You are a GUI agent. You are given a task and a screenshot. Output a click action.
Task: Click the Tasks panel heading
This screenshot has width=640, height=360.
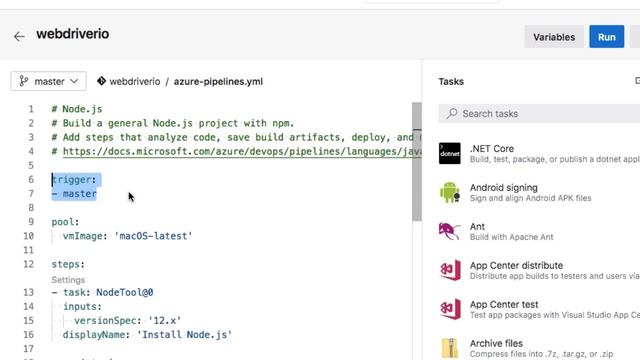[x=451, y=82]
